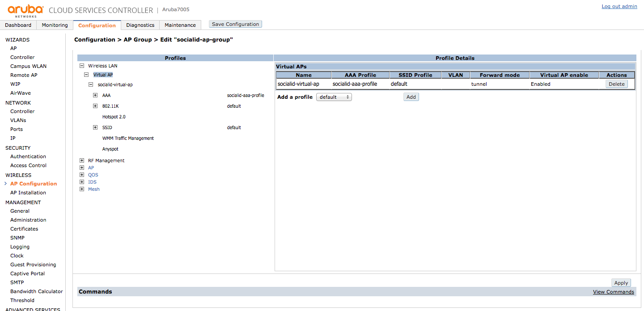This screenshot has width=644, height=311.
Task: Expand the Mesh profiles node
Action: (x=82, y=189)
